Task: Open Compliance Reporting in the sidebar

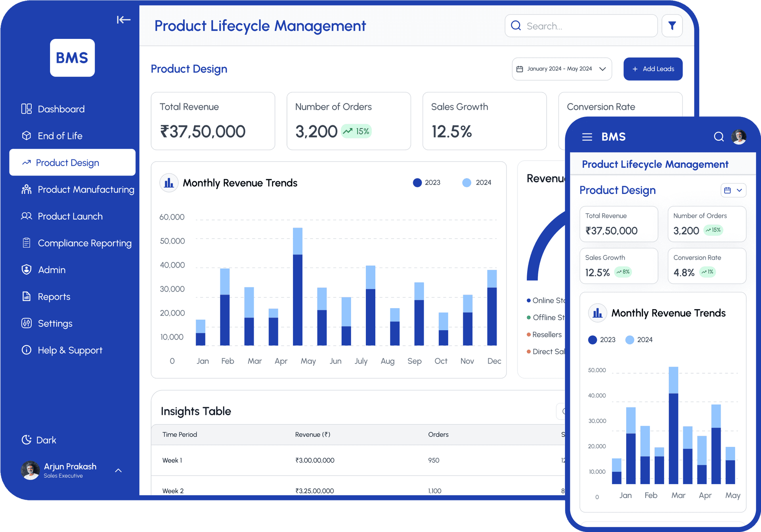Action: pyautogui.click(x=84, y=243)
